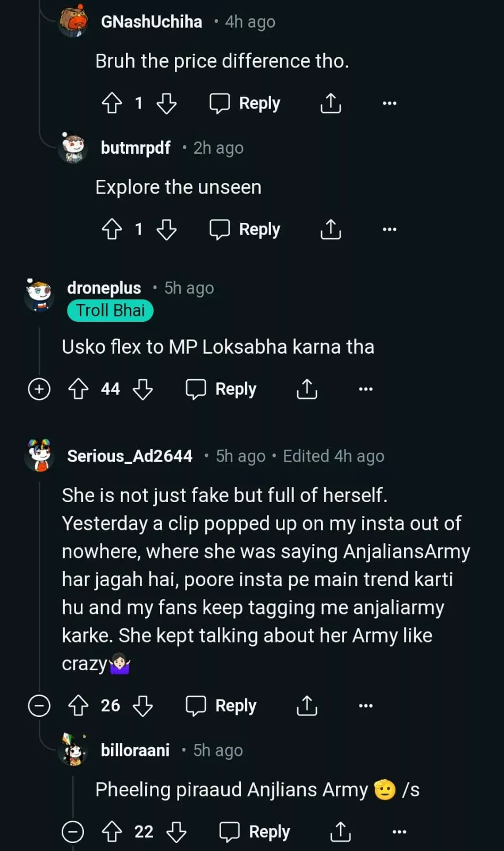Viewport: 504px width, 851px height.
Task: Tap Serious_Ad2644's avatar thumbnail
Action: click(x=40, y=456)
